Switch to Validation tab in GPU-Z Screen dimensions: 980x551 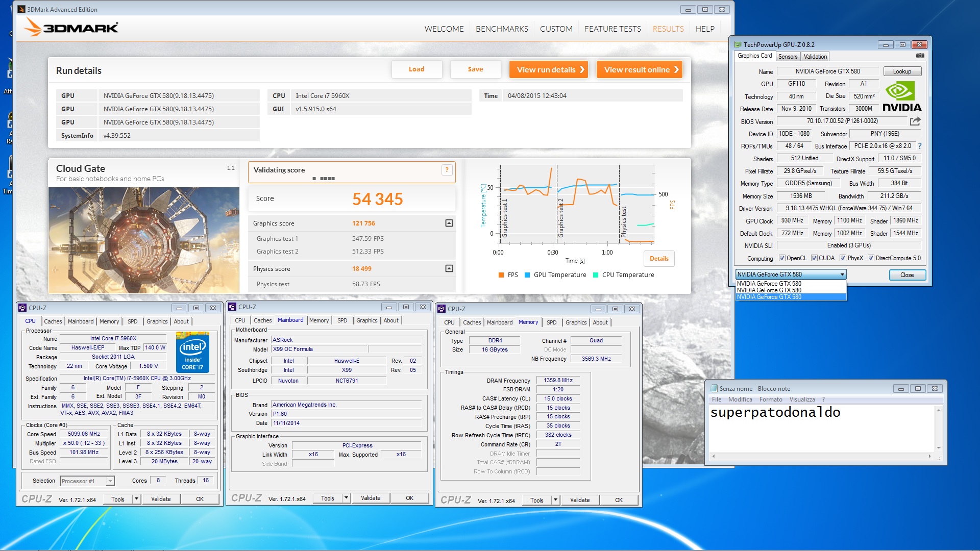pos(815,57)
